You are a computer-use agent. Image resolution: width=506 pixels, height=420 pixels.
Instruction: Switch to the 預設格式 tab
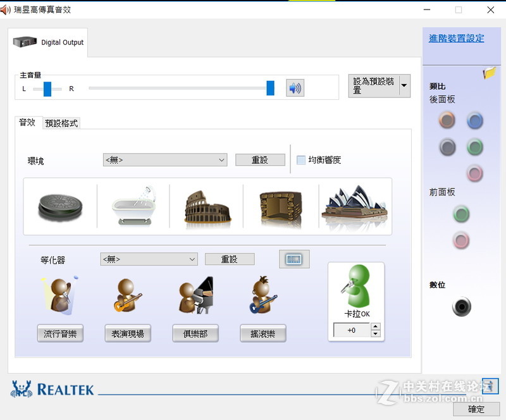[x=61, y=123]
